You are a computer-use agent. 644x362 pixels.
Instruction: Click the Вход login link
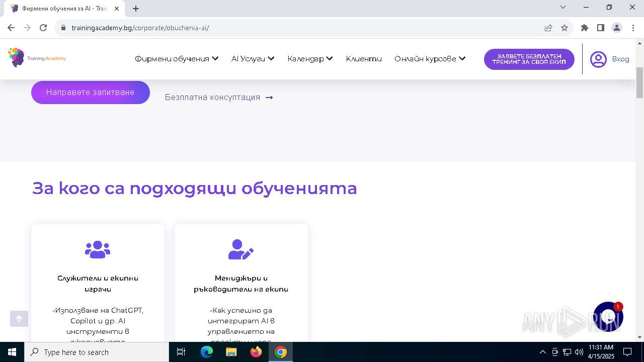tap(620, 59)
